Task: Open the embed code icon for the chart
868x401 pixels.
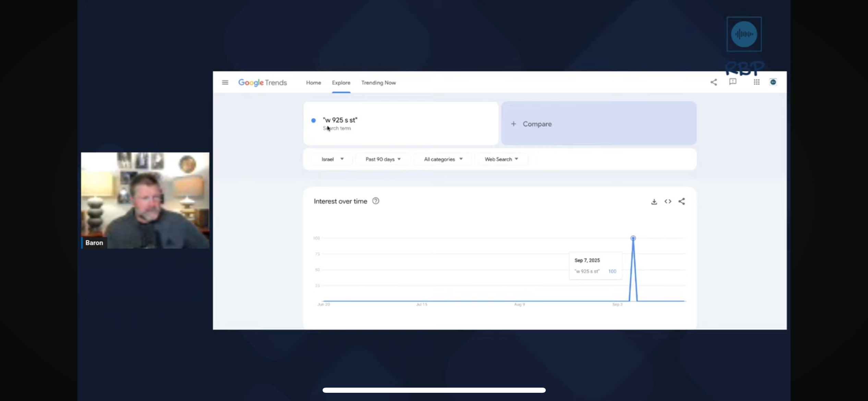Action: click(668, 202)
